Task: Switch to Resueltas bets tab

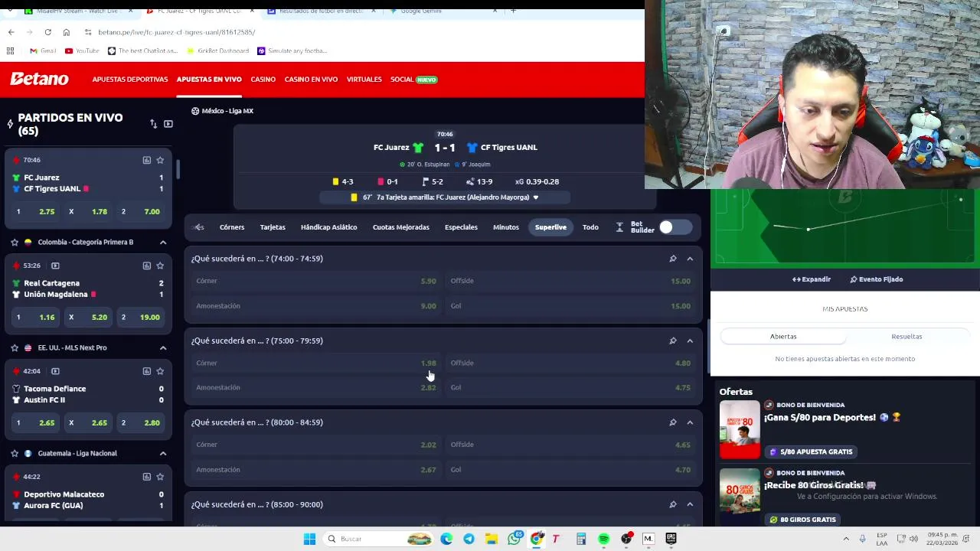Action: [906, 337]
